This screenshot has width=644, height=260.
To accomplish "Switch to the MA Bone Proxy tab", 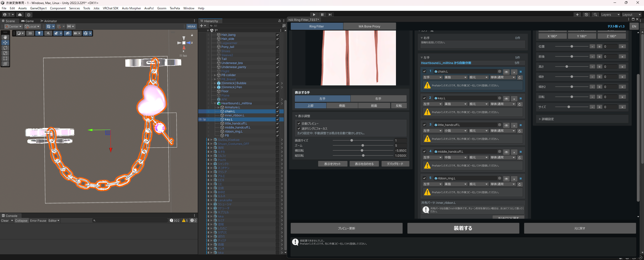I will (370, 26).
